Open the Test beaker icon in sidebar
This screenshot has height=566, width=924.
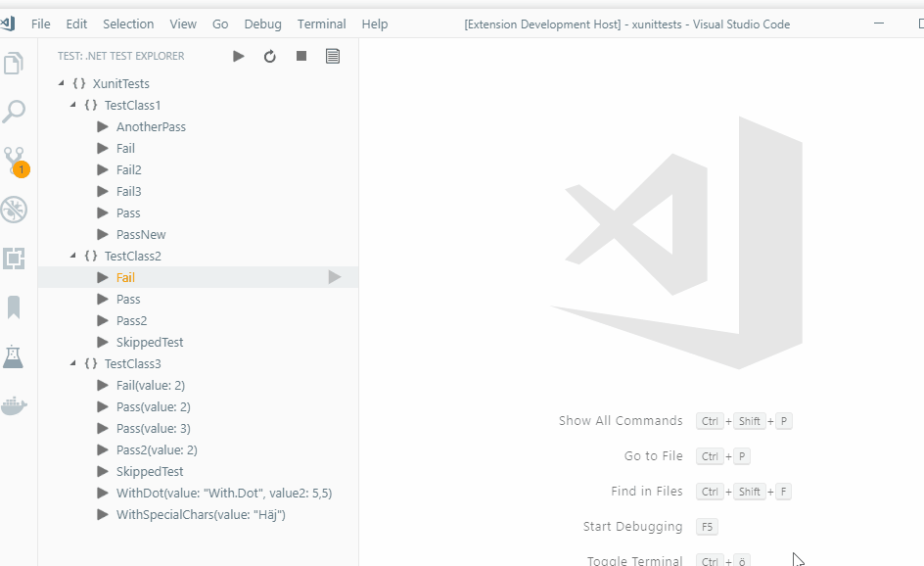[x=14, y=356]
